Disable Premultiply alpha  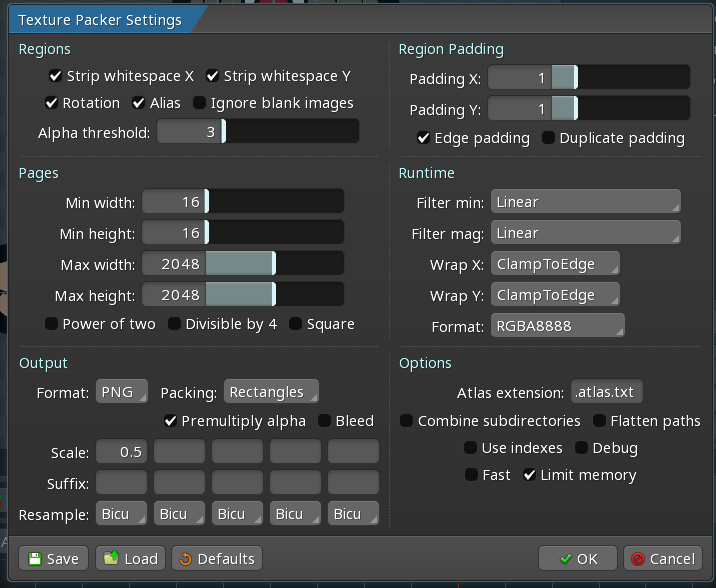pyautogui.click(x=171, y=421)
